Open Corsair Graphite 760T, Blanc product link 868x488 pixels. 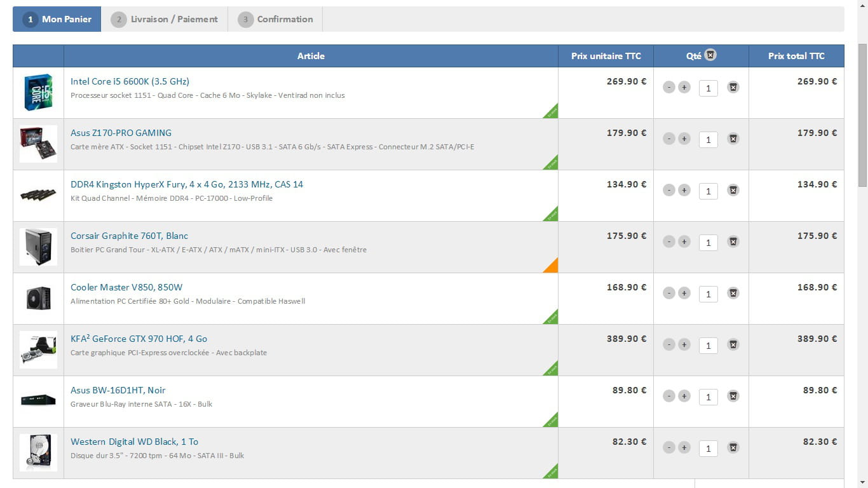click(129, 236)
